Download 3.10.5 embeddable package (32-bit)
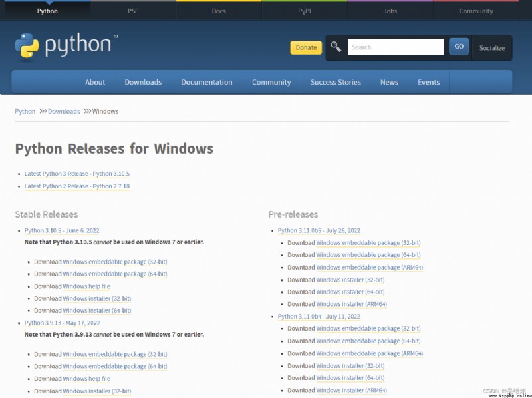This screenshot has width=532, height=398. click(115, 262)
